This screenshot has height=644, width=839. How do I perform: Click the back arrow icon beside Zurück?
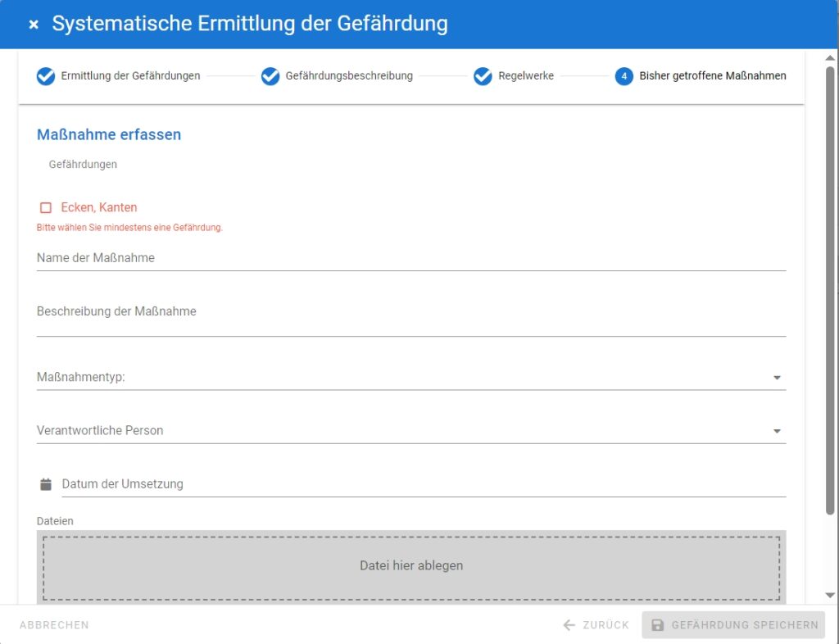(x=569, y=625)
